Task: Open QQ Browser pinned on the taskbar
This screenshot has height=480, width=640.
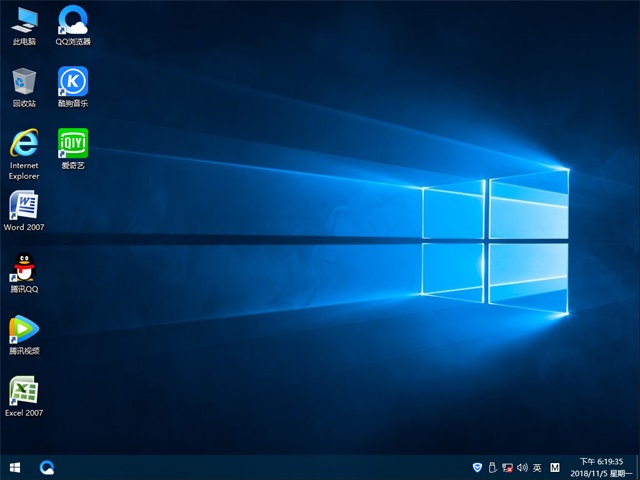Action: click(x=47, y=467)
